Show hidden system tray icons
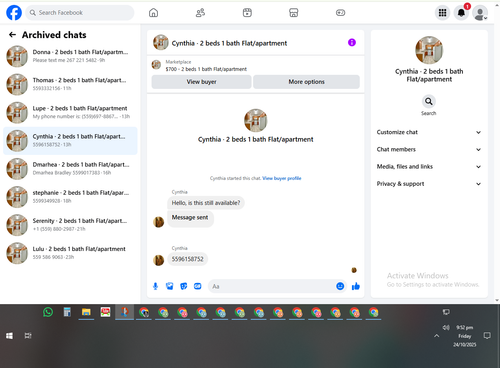Viewport: 500px width, 368px height. coord(436,336)
